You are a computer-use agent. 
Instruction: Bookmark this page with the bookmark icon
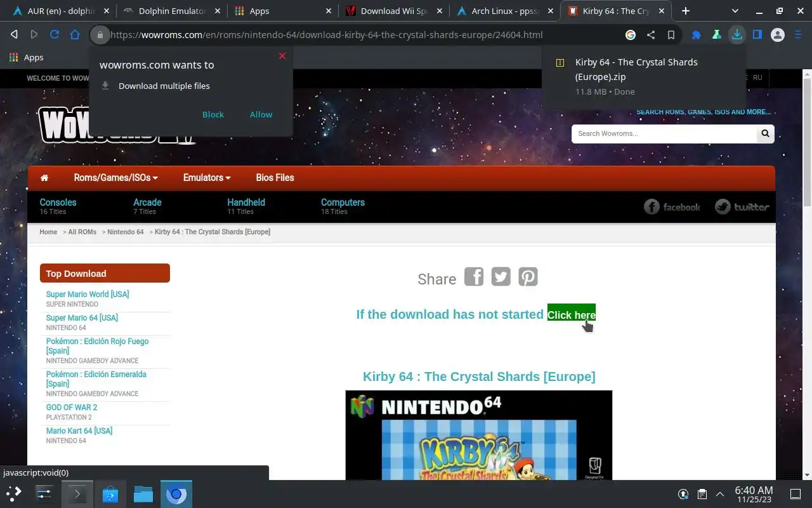[x=671, y=35]
